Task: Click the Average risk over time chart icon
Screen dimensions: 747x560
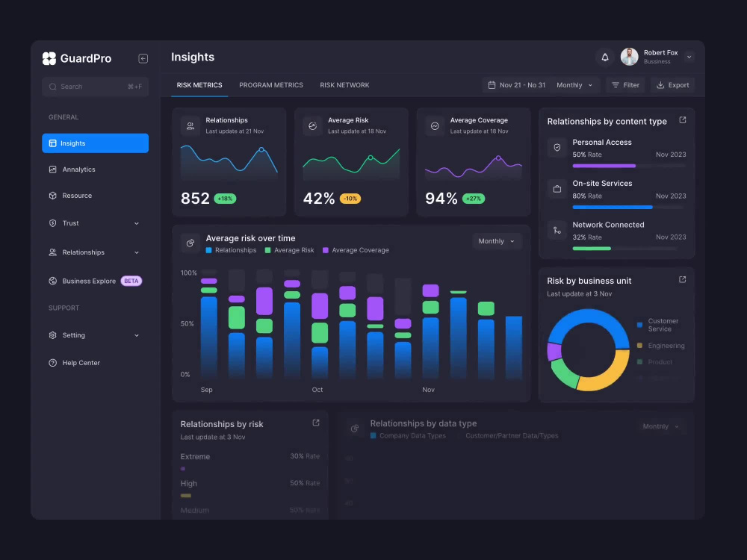Action: [x=190, y=243]
